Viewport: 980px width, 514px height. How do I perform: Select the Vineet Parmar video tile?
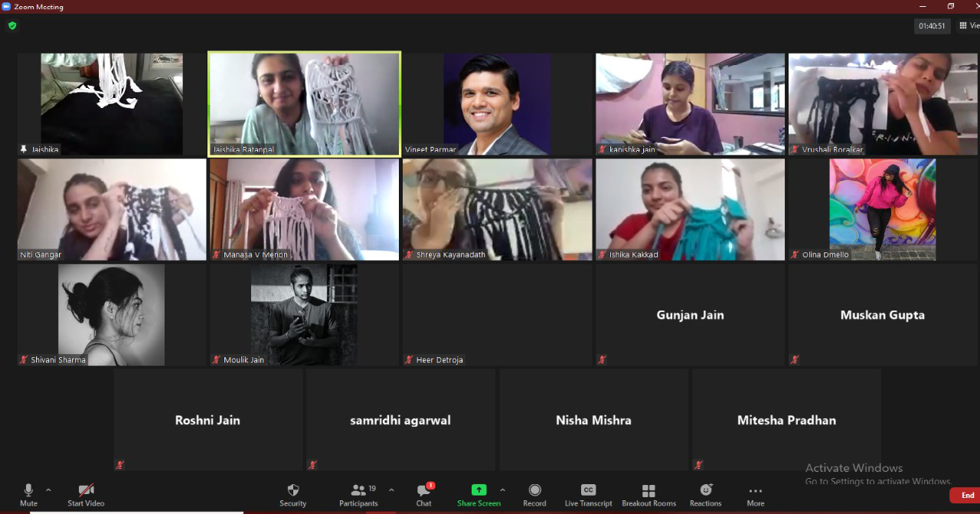point(497,104)
